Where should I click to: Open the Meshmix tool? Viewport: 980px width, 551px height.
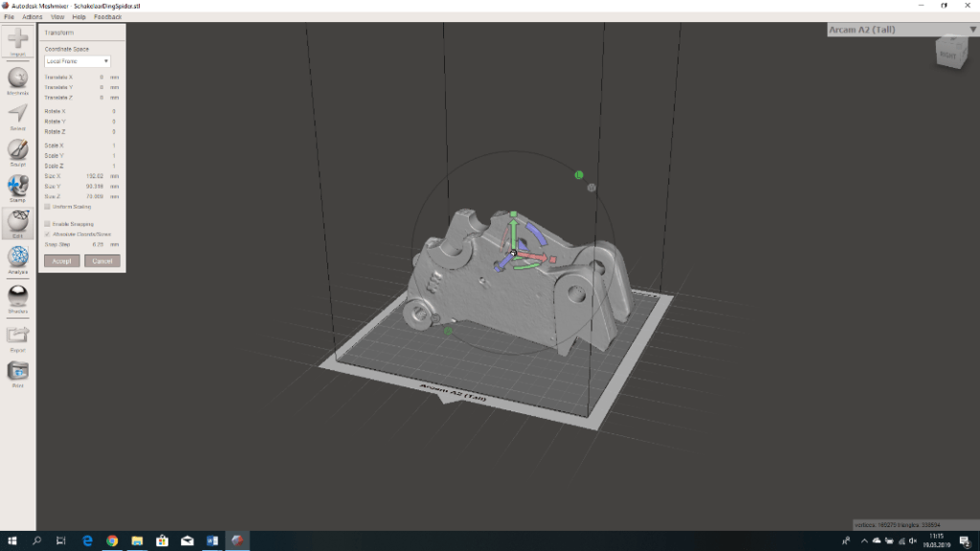[17, 78]
